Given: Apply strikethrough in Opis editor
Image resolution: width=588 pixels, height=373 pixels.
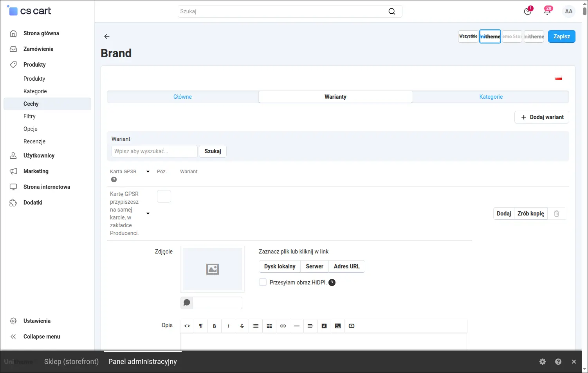Looking at the screenshot, I should click(x=242, y=326).
